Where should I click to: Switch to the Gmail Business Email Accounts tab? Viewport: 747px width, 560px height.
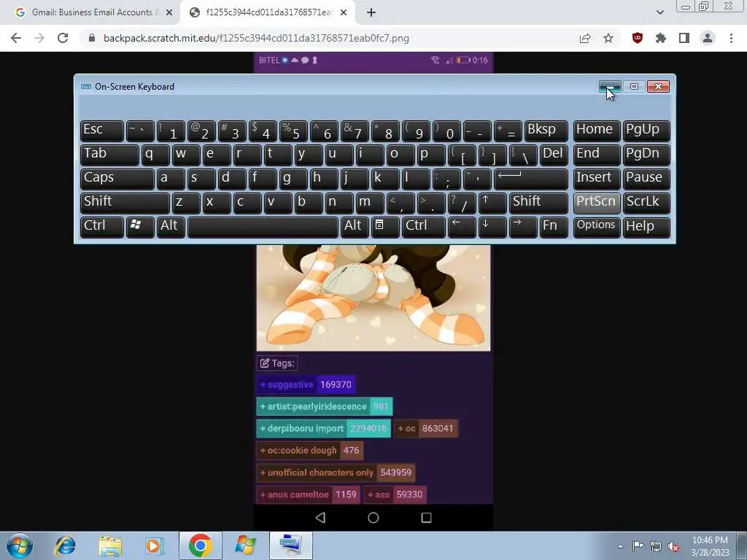point(90,12)
